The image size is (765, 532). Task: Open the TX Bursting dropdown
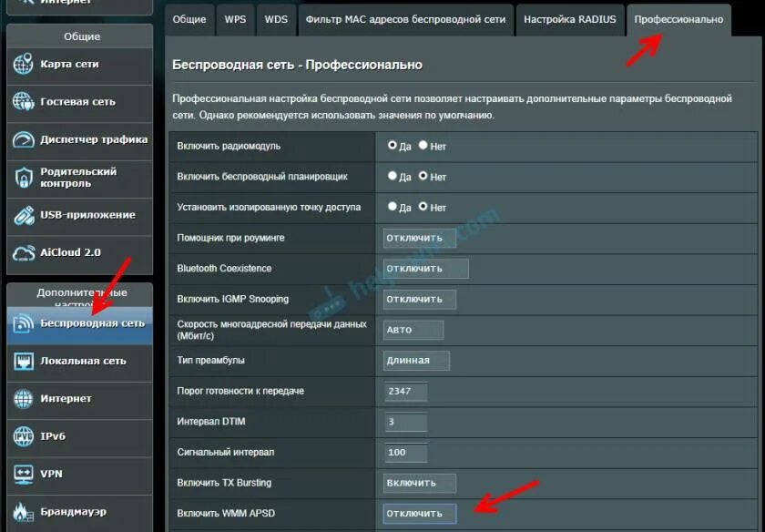420,483
